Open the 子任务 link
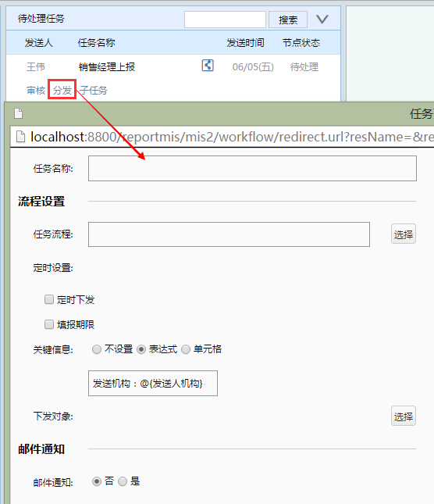 coord(94,91)
